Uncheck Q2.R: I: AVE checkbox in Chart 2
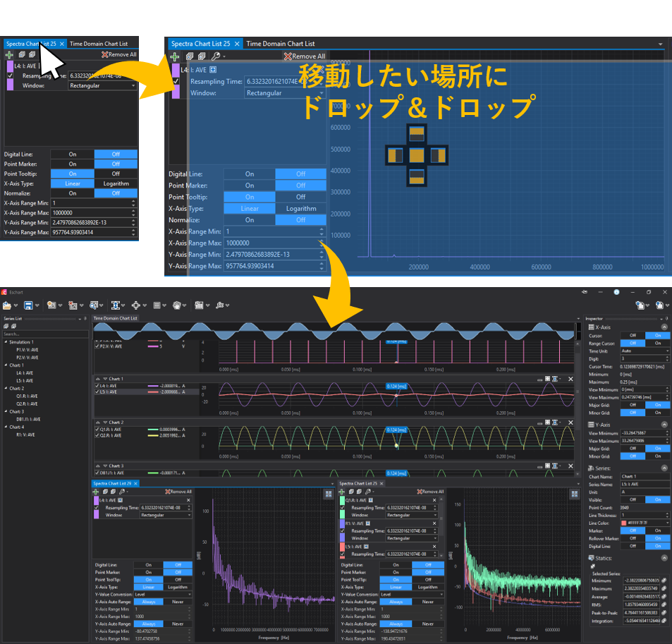 97,436
